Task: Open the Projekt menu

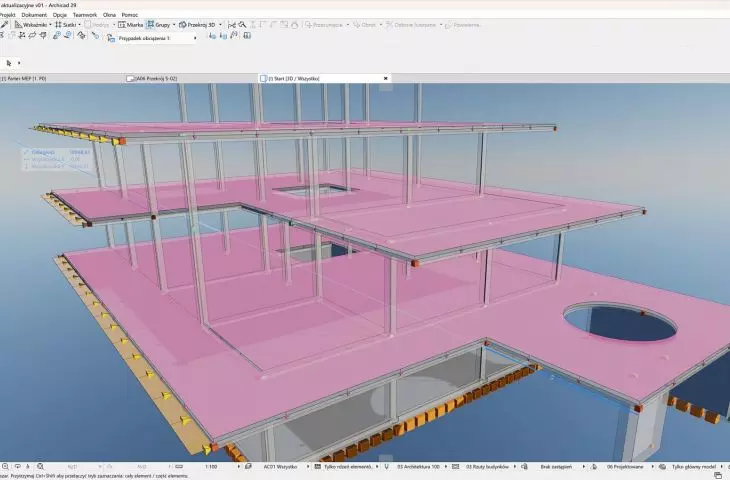Action: [7, 15]
